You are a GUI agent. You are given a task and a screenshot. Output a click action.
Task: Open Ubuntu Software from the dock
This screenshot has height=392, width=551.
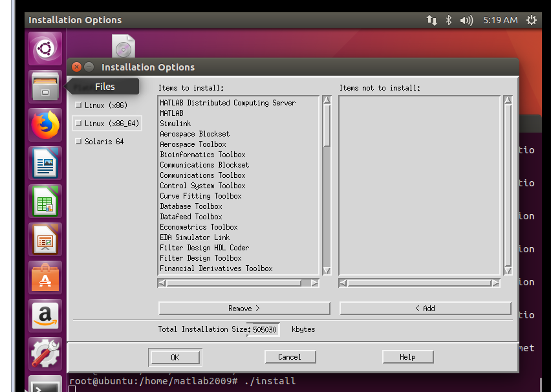45,278
